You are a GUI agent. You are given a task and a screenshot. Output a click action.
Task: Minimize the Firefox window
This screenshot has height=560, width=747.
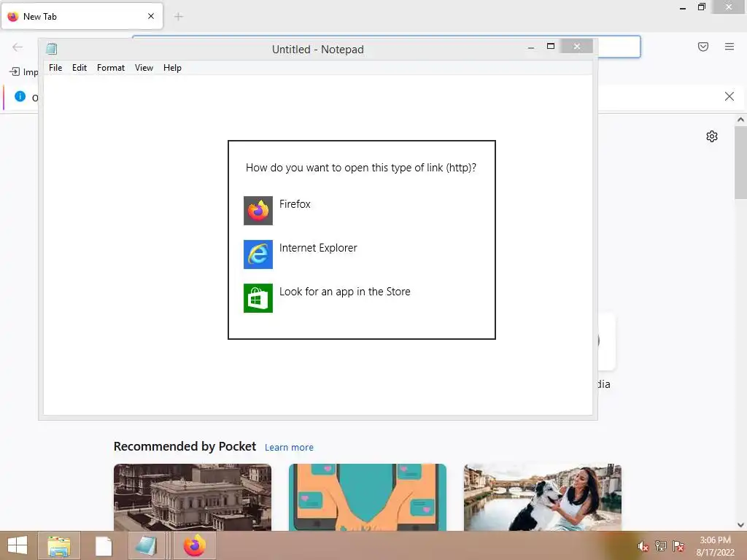point(683,7)
